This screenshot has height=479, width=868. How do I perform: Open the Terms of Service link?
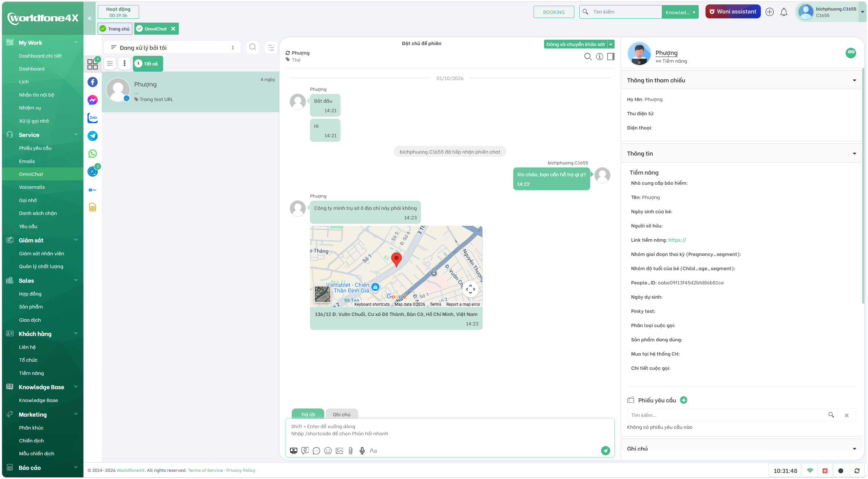pos(206,471)
